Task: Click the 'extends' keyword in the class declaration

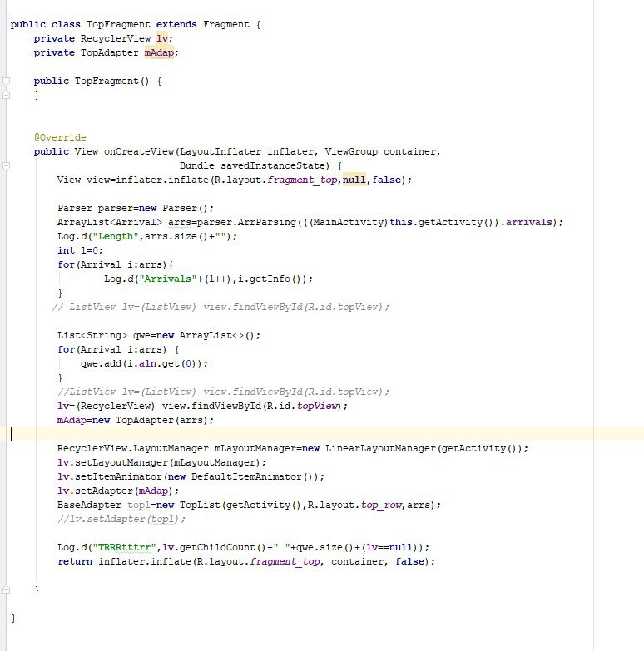Action: pos(176,24)
